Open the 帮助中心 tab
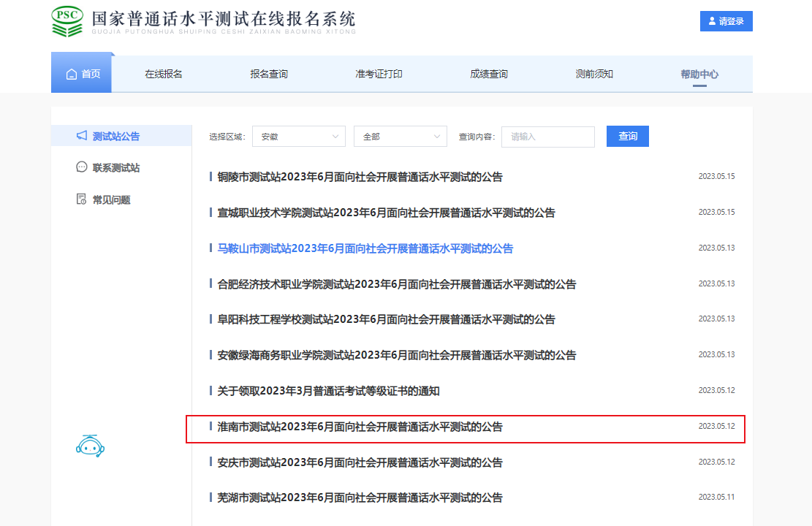 point(699,74)
